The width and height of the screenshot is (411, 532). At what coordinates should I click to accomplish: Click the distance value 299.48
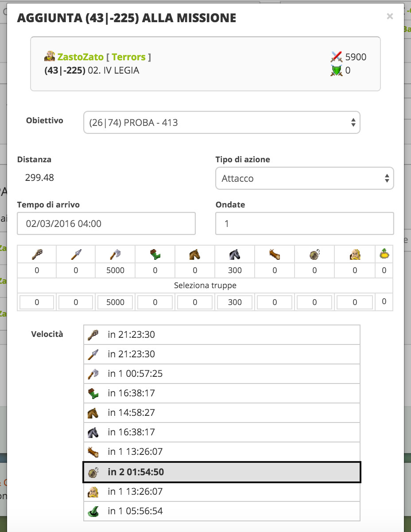[40, 178]
